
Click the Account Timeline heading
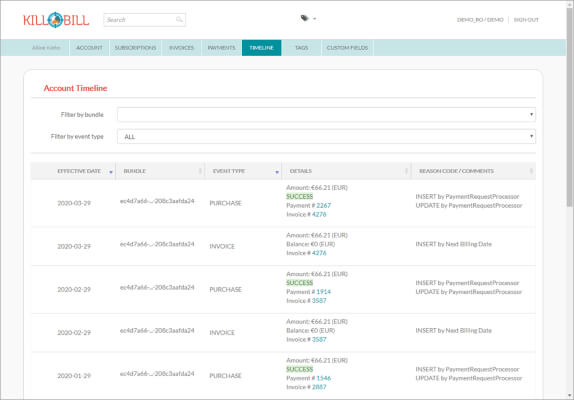click(75, 88)
